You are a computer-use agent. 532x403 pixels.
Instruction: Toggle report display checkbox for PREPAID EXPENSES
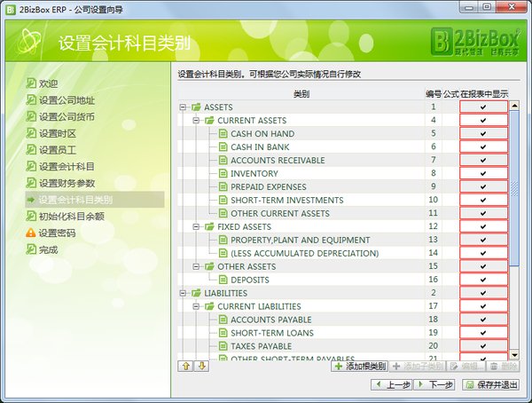(x=483, y=186)
